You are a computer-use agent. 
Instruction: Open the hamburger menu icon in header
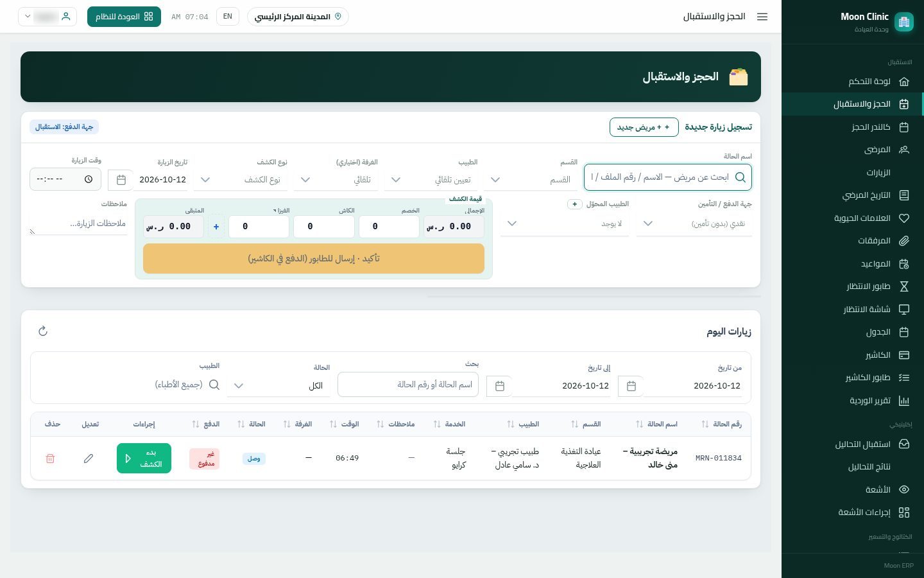coord(762,17)
